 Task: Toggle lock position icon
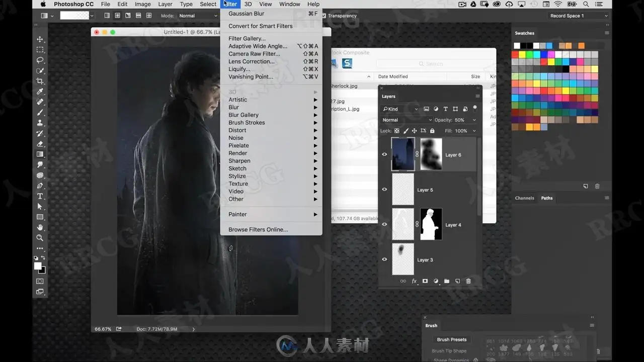tap(414, 131)
